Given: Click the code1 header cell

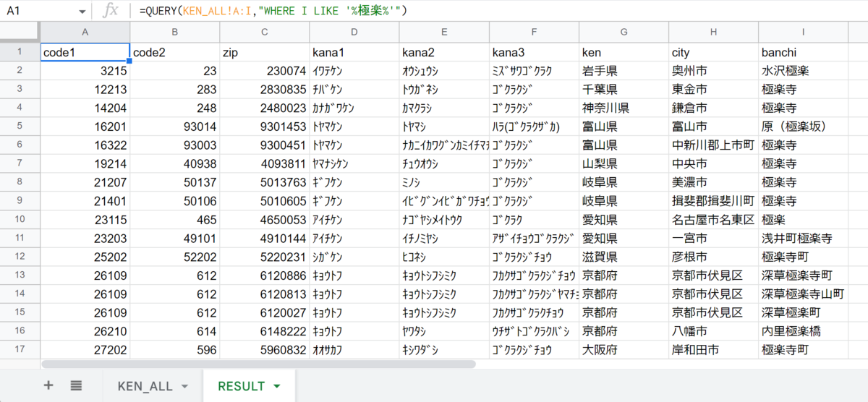Looking at the screenshot, I should (85, 52).
